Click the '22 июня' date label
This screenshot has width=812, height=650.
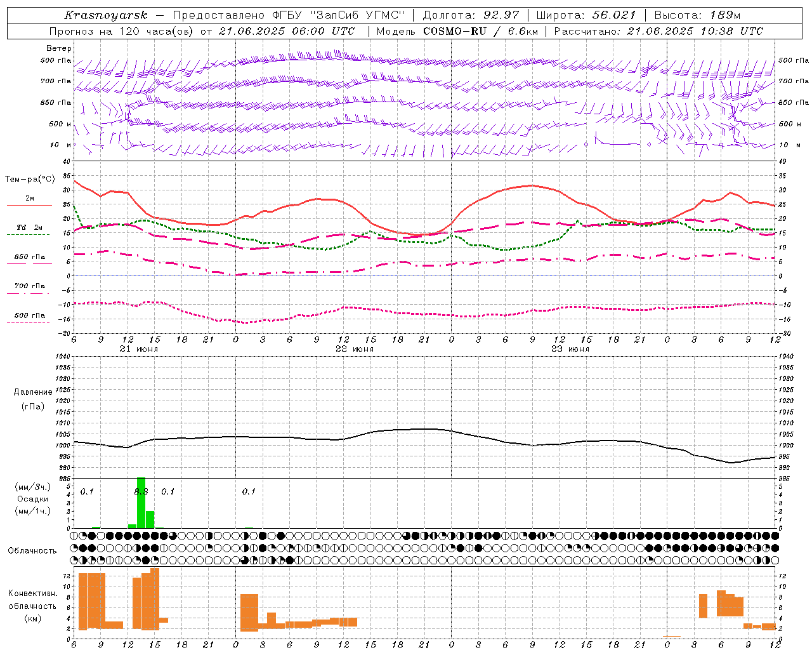(x=355, y=349)
